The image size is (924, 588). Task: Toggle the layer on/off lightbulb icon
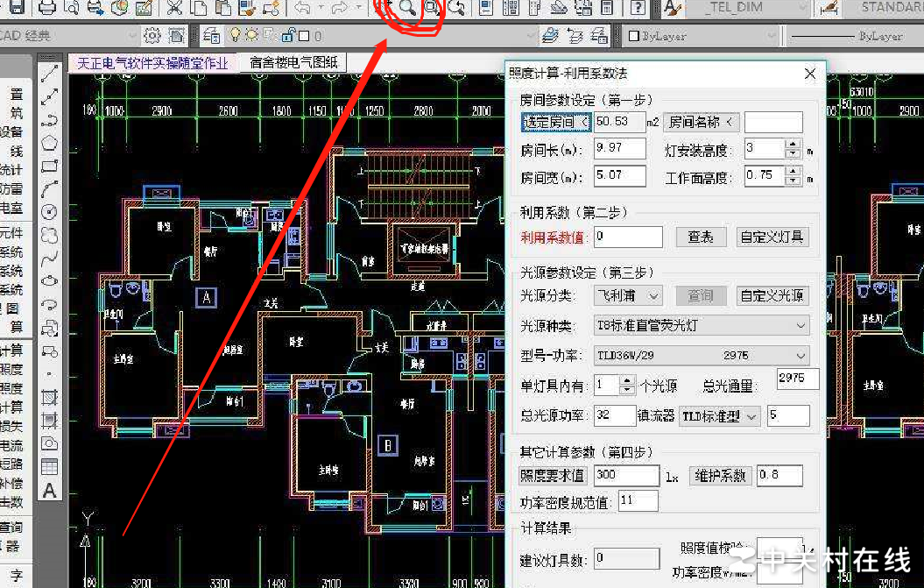(x=233, y=35)
